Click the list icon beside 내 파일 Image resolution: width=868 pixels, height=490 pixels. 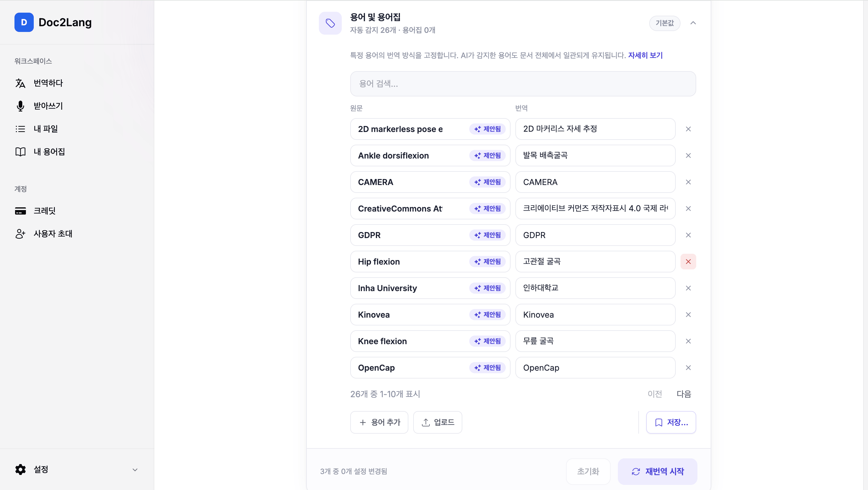coord(20,129)
